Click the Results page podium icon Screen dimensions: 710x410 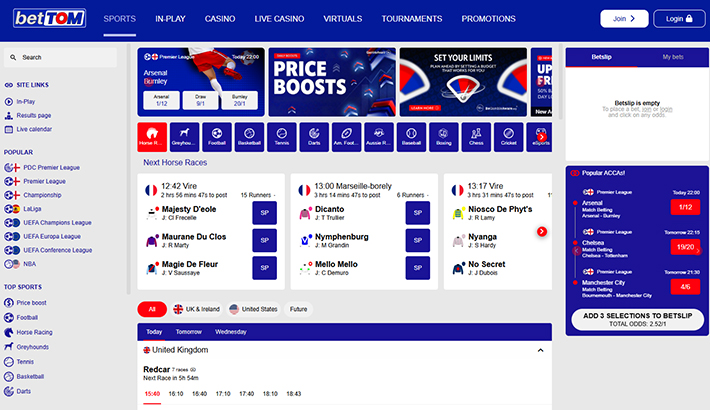[9, 116]
